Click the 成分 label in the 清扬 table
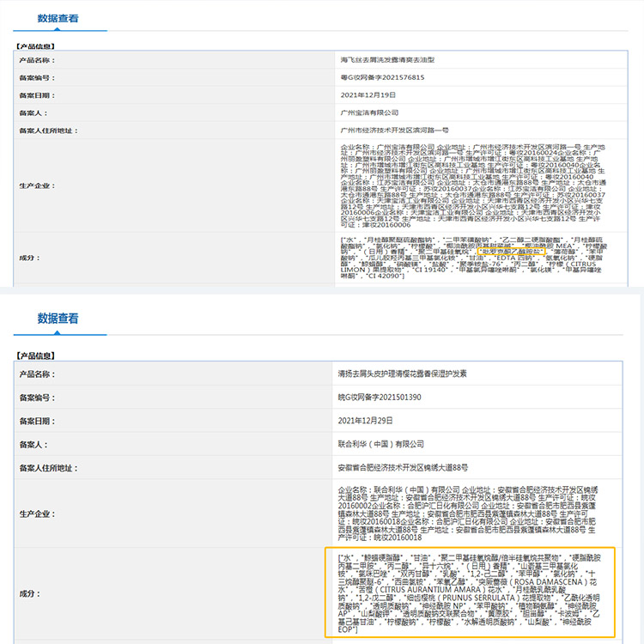Screen dimensions: 644x644 pos(29,593)
